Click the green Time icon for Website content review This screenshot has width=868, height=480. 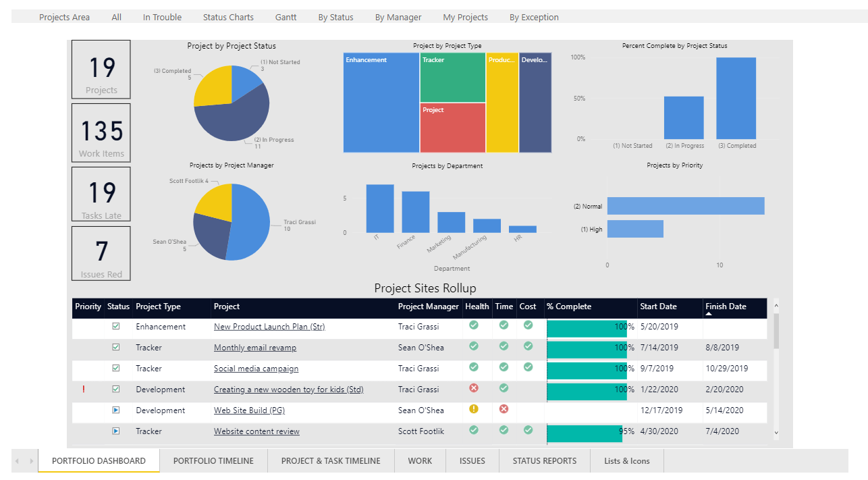504,430
